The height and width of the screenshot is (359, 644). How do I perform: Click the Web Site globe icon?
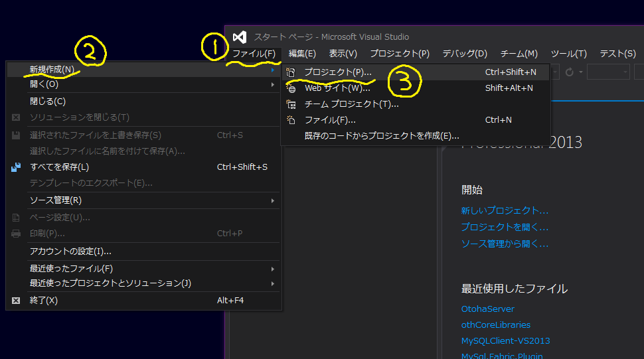click(x=291, y=88)
